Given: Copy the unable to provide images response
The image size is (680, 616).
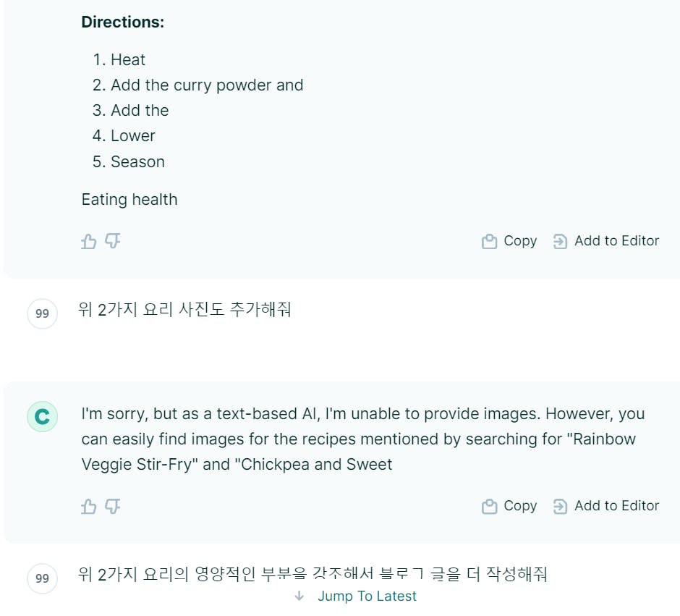Looking at the screenshot, I should [x=509, y=506].
